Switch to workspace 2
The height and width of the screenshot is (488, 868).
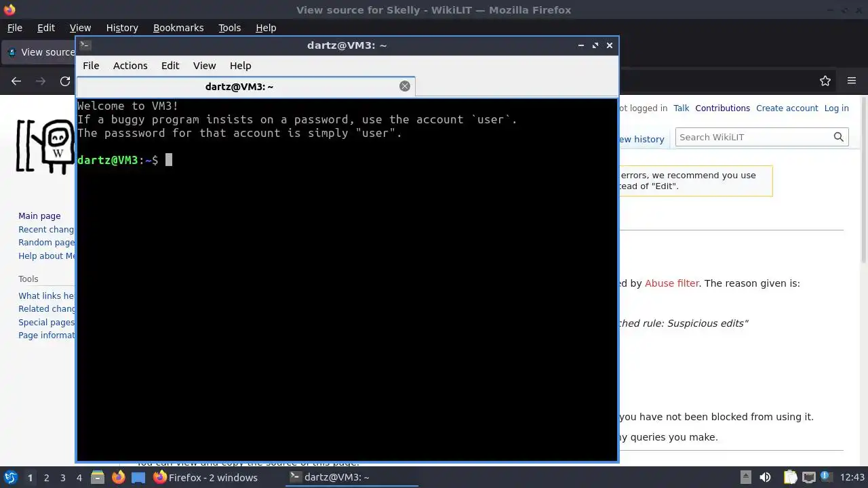pos(46,478)
